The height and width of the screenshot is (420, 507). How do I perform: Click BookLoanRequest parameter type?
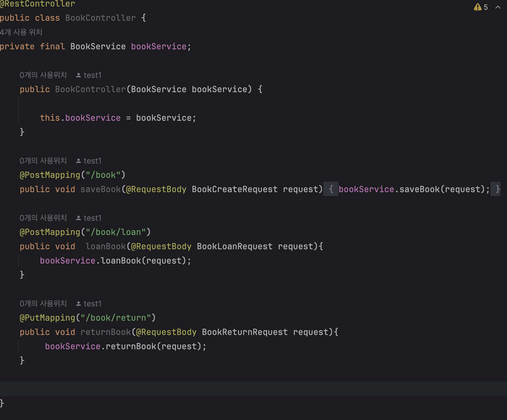point(235,246)
